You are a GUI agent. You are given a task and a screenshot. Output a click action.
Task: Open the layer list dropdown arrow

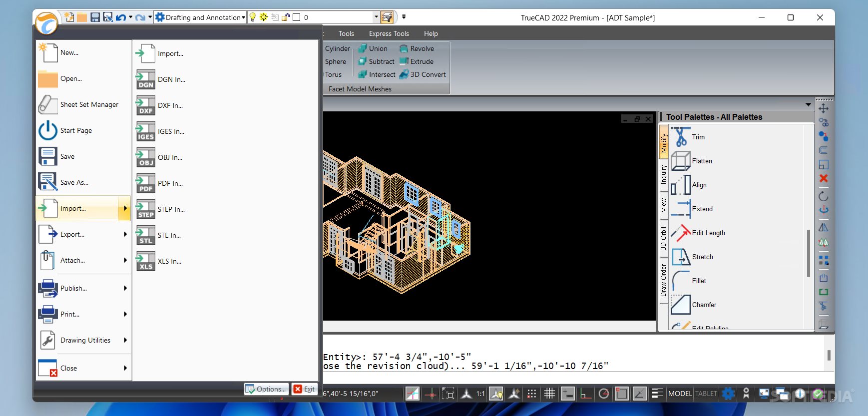click(376, 17)
